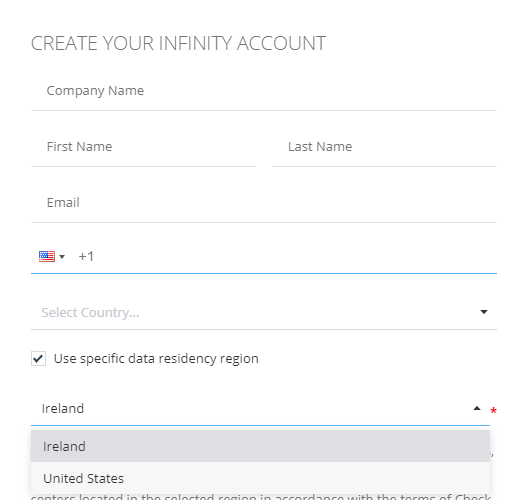
Task: Click the +1 dial code text
Action: point(86,256)
